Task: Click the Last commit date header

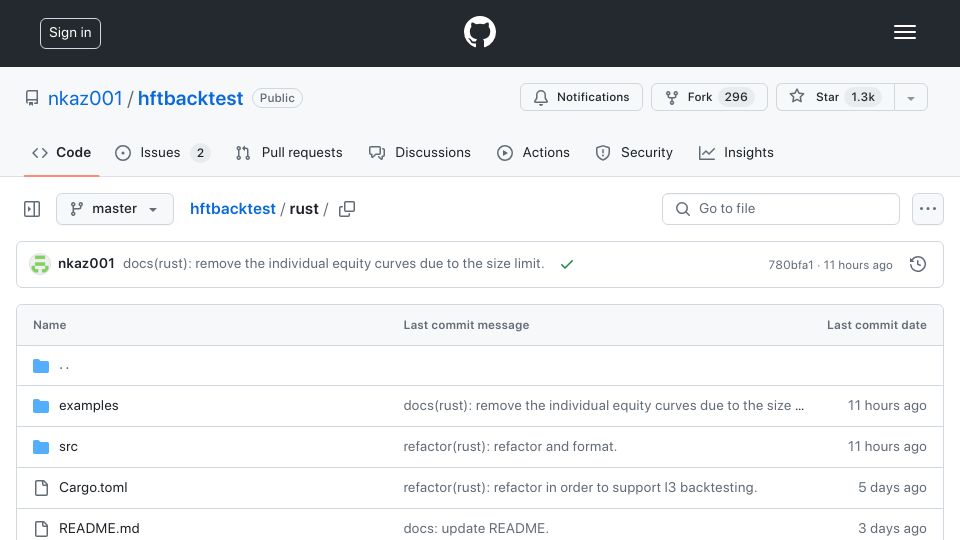Action: coord(877,325)
